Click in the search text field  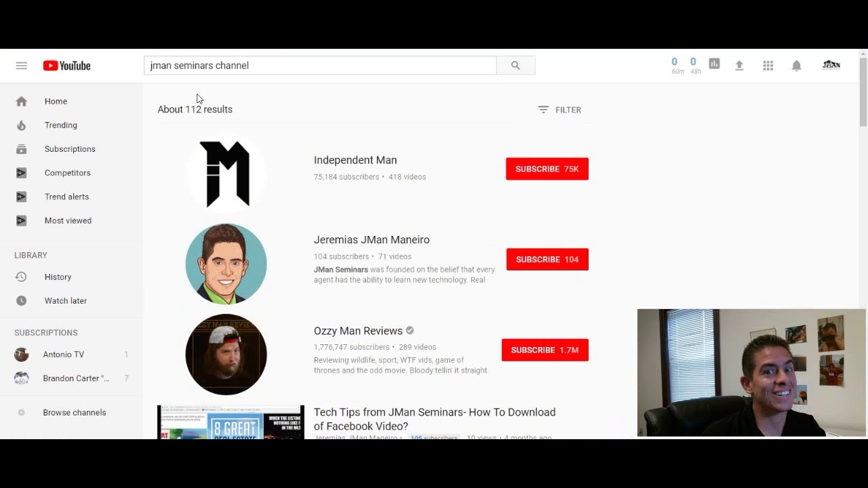320,66
